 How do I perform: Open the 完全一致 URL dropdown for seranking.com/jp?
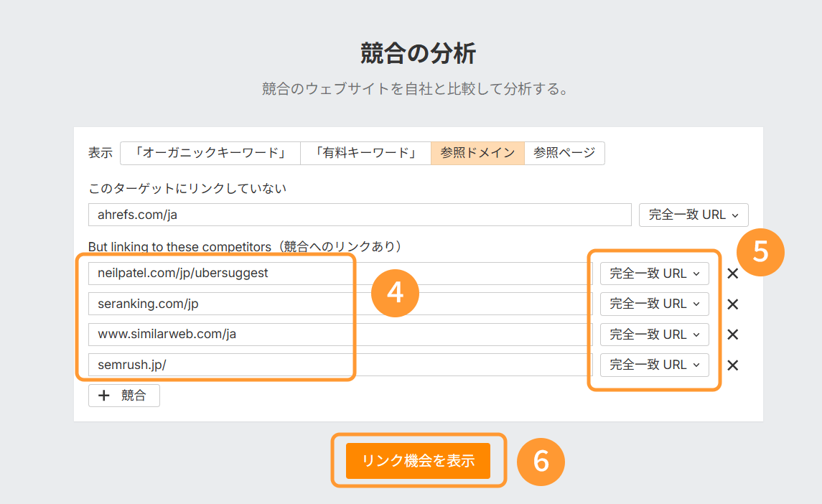[654, 304]
